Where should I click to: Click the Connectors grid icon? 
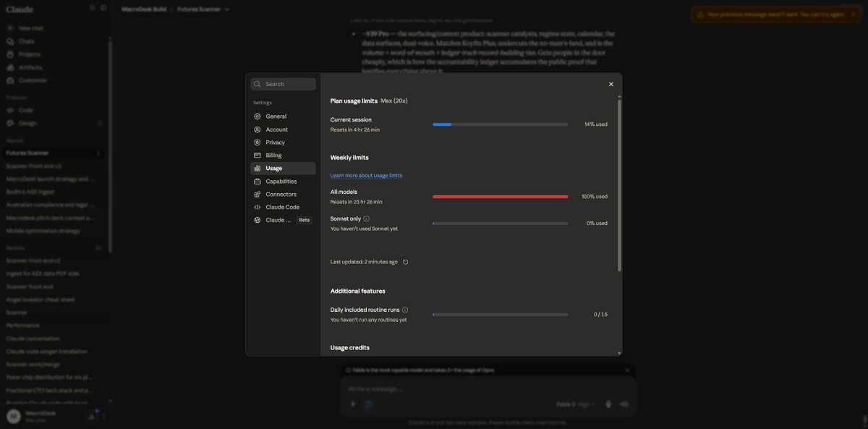point(258,195)
